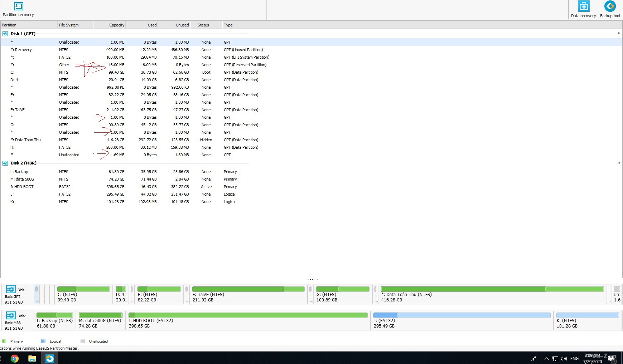Click the Partition recovery icon

[x=18, y=6]
